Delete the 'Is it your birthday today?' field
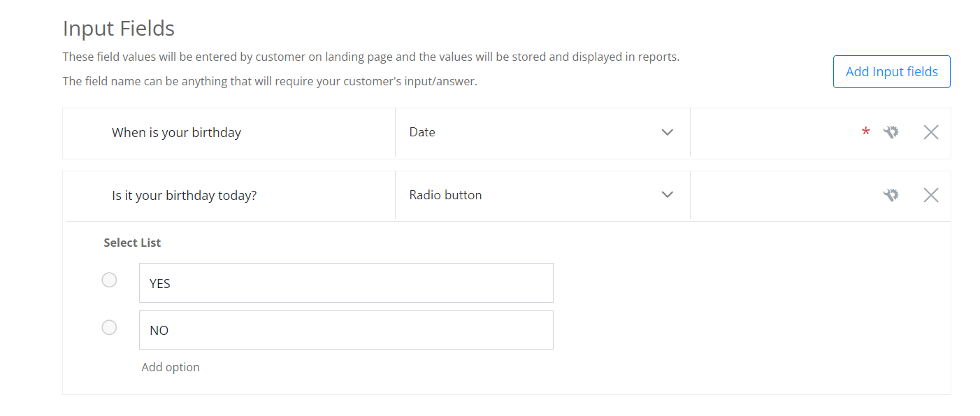The image size is (980, 416). pyautogui.click(x=930, y=195)
